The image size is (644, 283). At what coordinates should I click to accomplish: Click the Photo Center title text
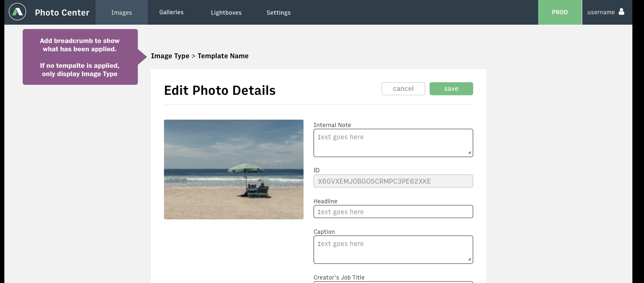[62, 13]
